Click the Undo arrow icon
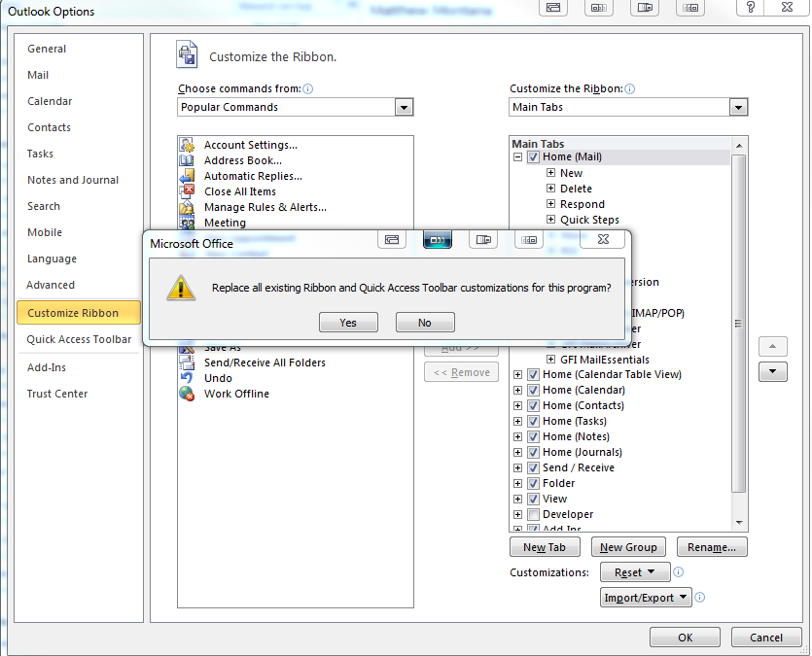812x656 pixels. click(x=188, y=378)
